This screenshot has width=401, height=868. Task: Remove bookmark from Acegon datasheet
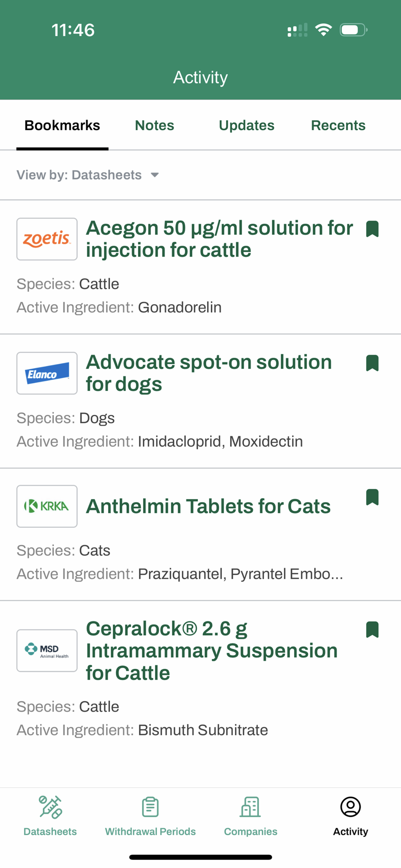[372, 229]
